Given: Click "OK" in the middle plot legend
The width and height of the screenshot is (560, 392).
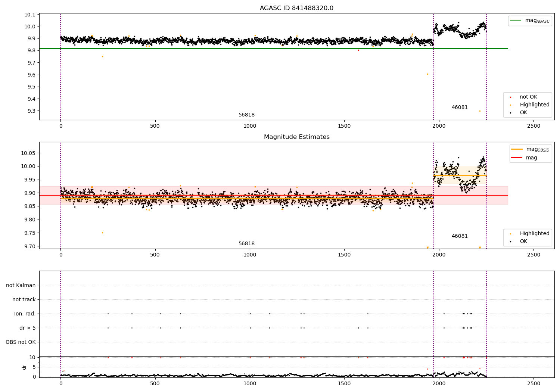Looking at the screenshot, I should point(523,242).
